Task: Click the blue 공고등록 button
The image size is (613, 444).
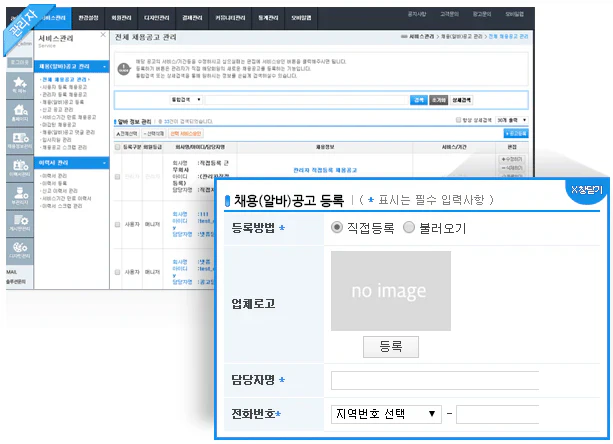Action: [516, 134]
